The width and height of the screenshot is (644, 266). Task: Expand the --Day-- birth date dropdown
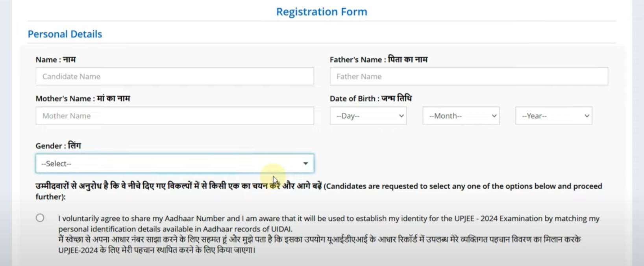pyautogui.click(x=368, y=116)
